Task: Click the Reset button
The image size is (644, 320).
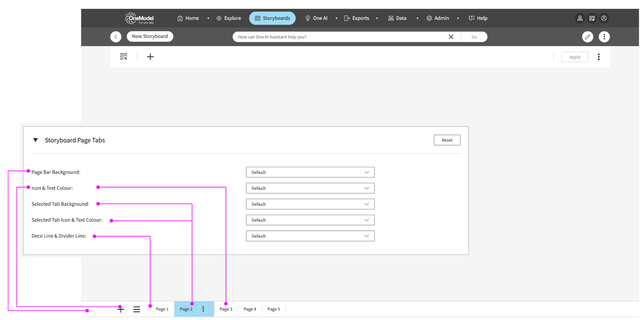Action: pos(447,140)
